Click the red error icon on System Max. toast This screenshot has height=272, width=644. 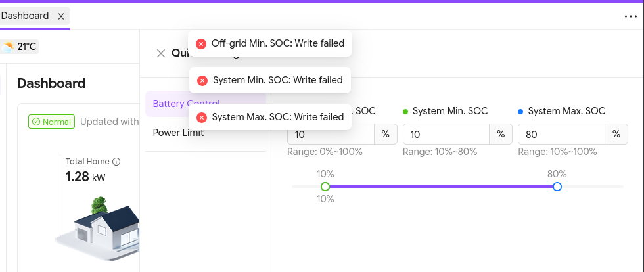pyautogui.click(x=201, y=118)
